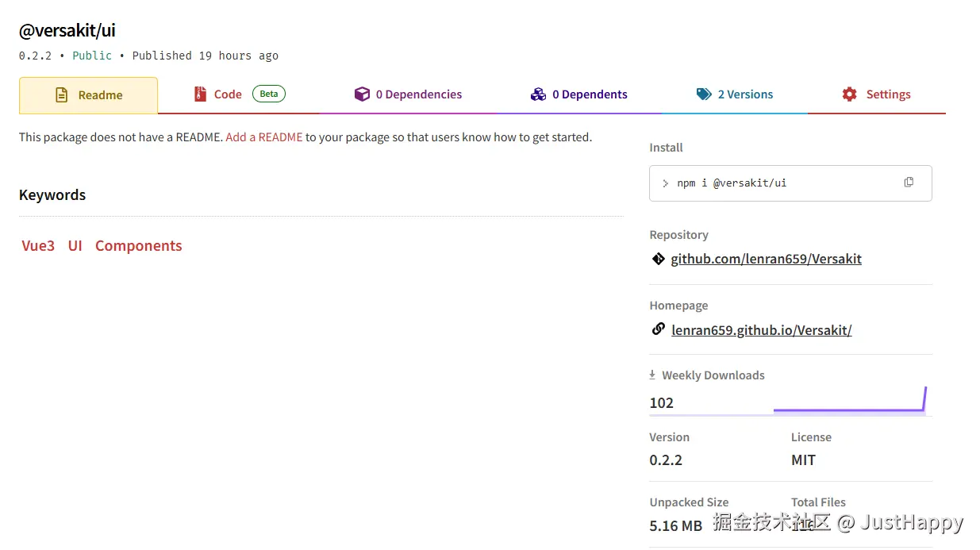The image size is (980, 550).
Task: Click the 102 downloads count
Action: coord(662,403)
